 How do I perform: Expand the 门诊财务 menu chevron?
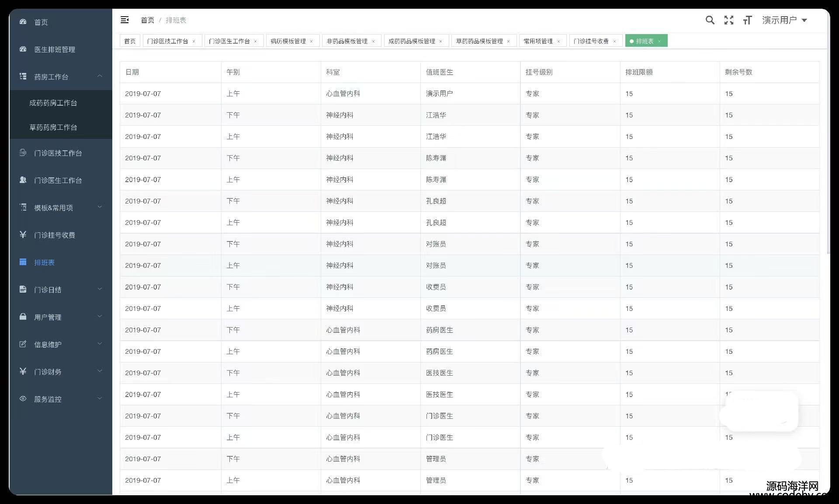[x=100, y=371]
